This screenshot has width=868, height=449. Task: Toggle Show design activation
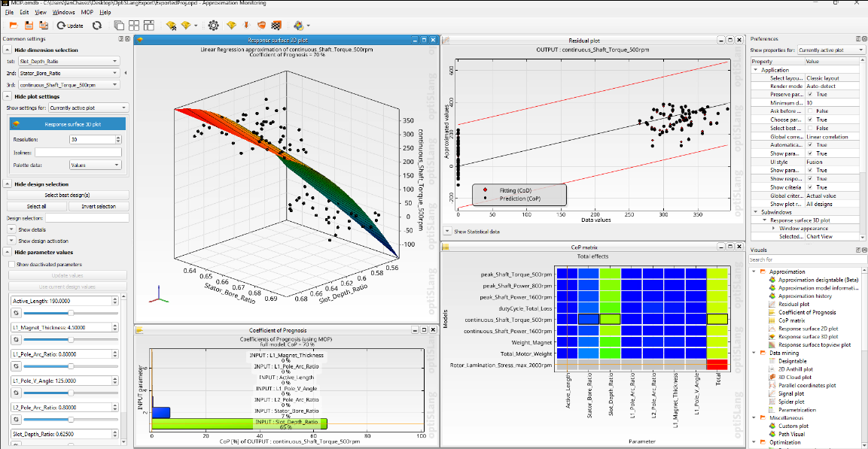(42, 241)
